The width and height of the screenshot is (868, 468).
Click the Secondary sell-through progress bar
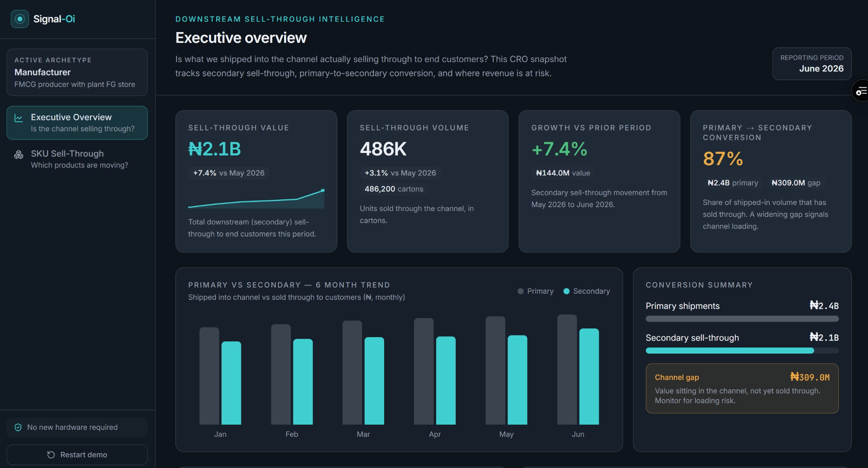(x=742, y=351)
